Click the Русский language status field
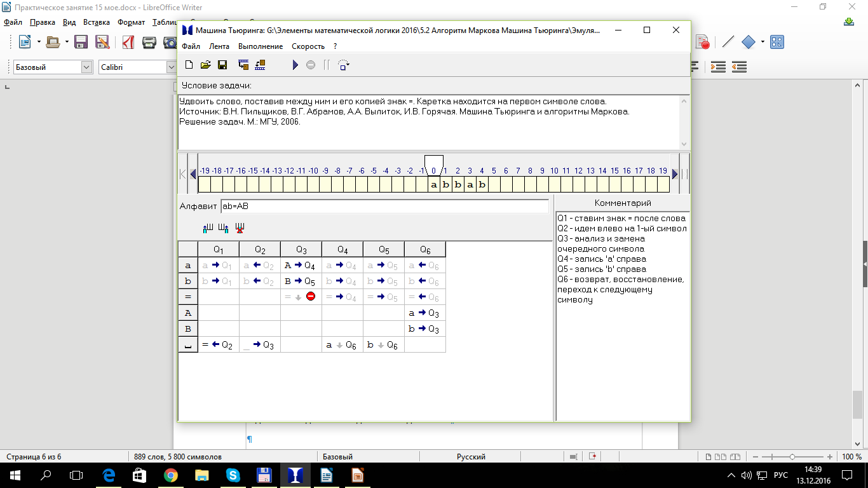The height and width of the screenshot is (488, 868). pyautogui.click(x=471, y=457)
